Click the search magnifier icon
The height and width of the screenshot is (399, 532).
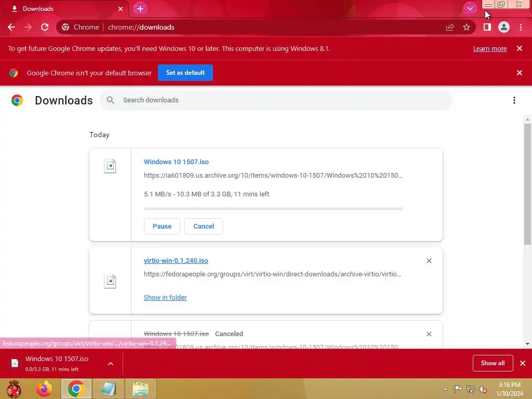tap(110, 100)
